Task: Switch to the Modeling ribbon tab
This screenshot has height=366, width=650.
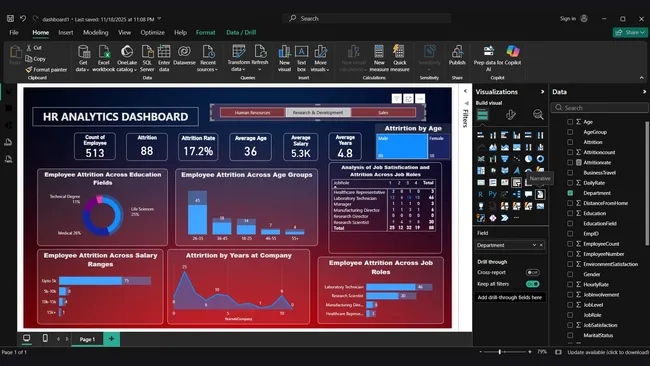Action: click(x=95, y=32)
